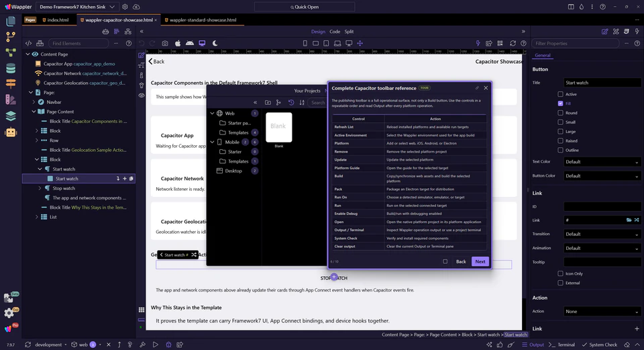This screenshot has height=350, width=644.
Task: Open the Transition dropdown
Action: tap(602, 234)
